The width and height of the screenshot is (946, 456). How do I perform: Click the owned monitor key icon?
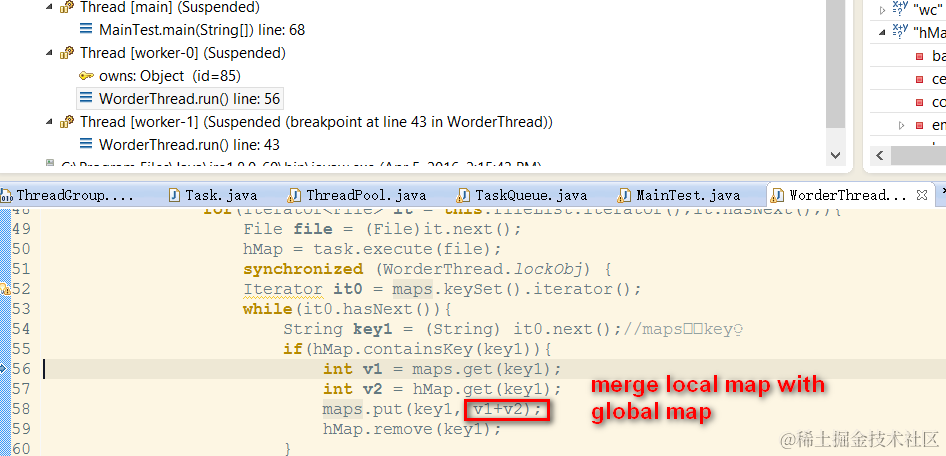[86, 76]
